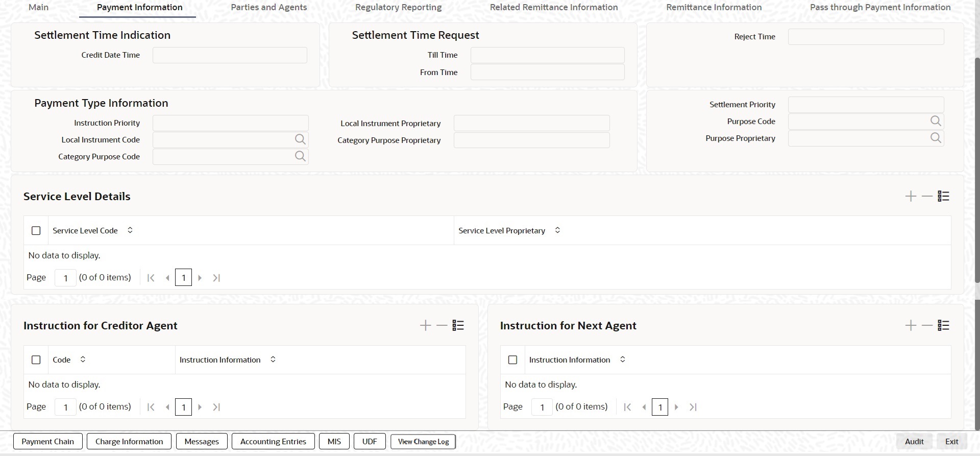Open the Messages screen
Viewport: 980px width, 456px height.
(x=202, y=442)
